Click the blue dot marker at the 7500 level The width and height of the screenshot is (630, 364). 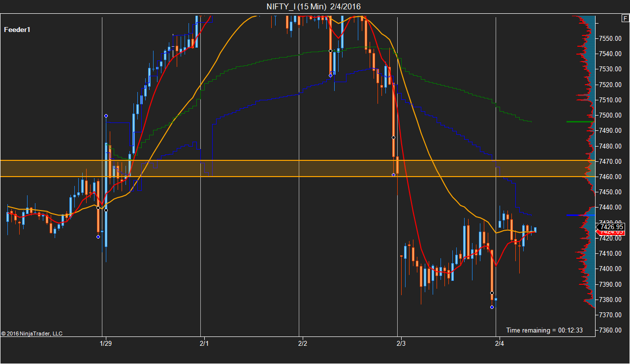106,116
